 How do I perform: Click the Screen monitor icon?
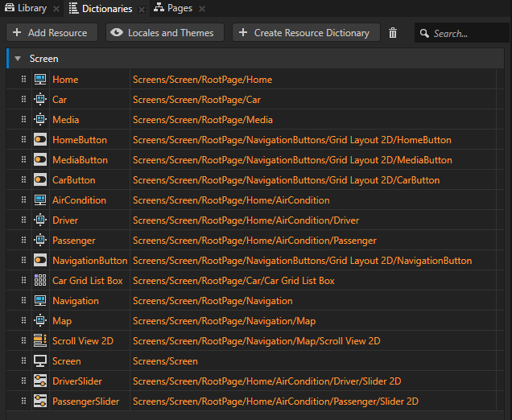tap(40, 361)
